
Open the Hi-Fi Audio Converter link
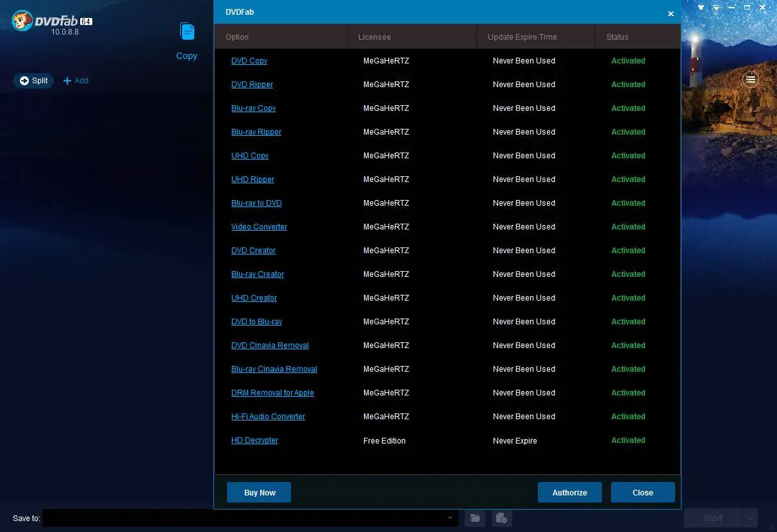(x=268, y=417)
